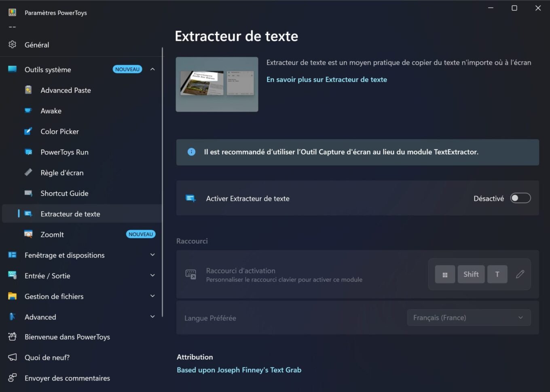This screenshot has width=550, height=392.
Task: Expand the Entrée / Sortie chevron
Action: [x=152, y=275]
